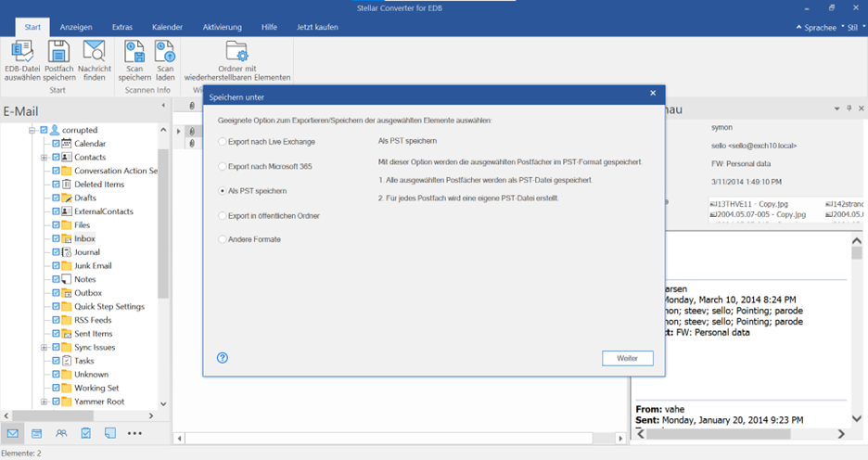
Task: Open attachment 13THVE11 - Copy.jpg
Action: (x=748, y=204)
